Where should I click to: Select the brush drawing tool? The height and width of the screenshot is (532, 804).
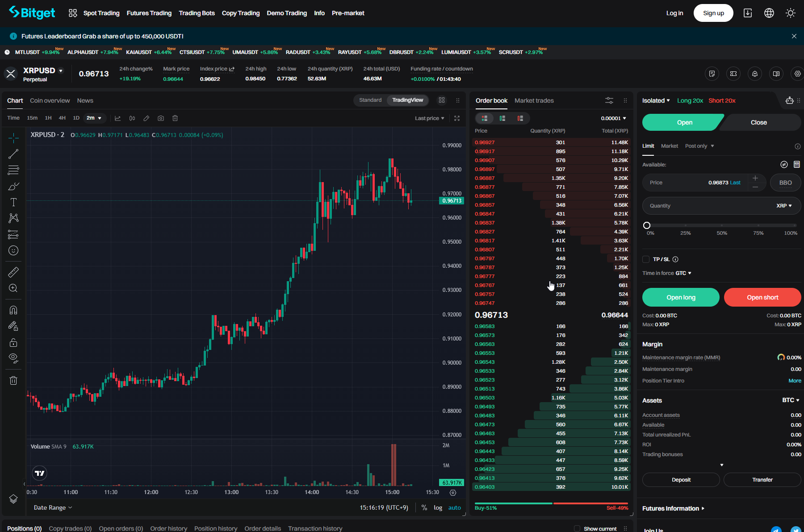coord(13,186)
